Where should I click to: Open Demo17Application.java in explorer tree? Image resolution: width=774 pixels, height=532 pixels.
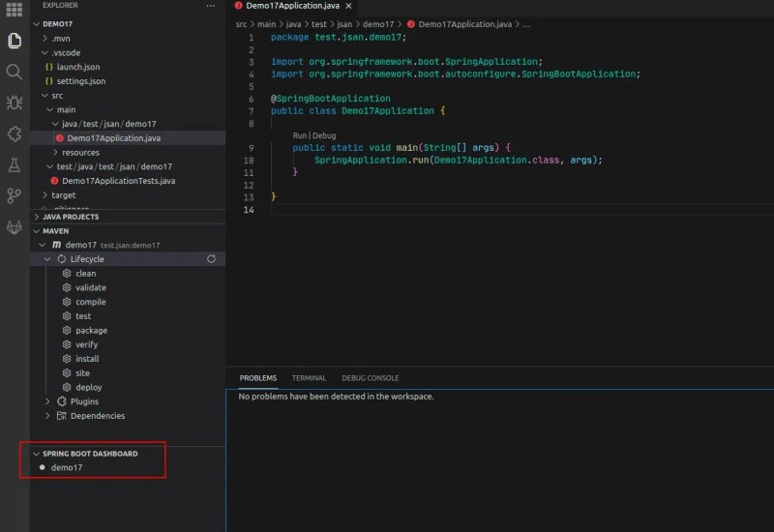pyautogui.click(x=113, y=138)
